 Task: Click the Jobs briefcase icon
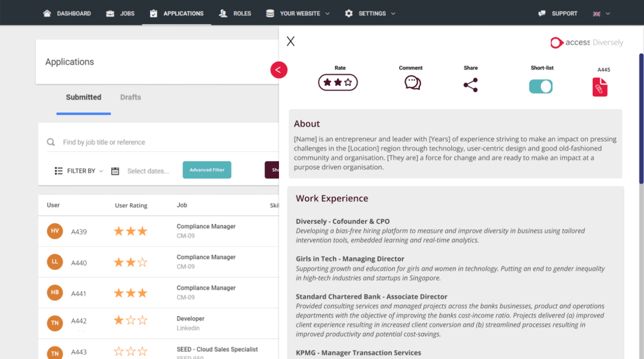[110, 14]
